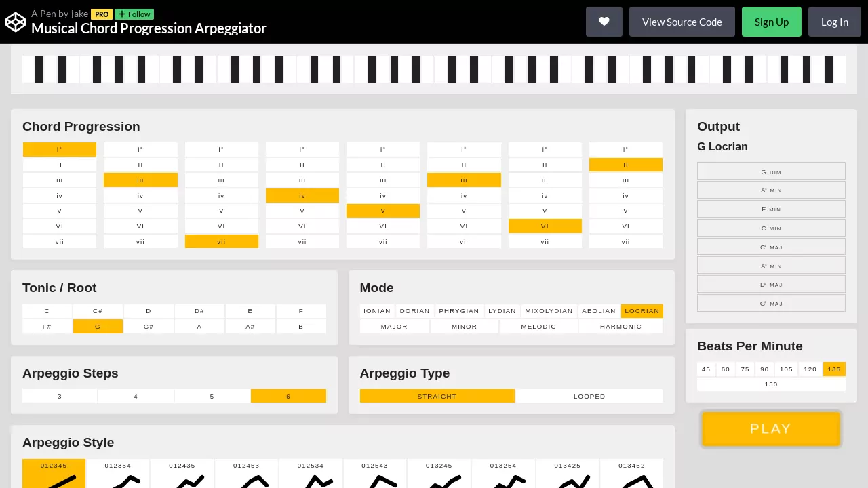Click the PRO badge next to jake

point(102,14)
